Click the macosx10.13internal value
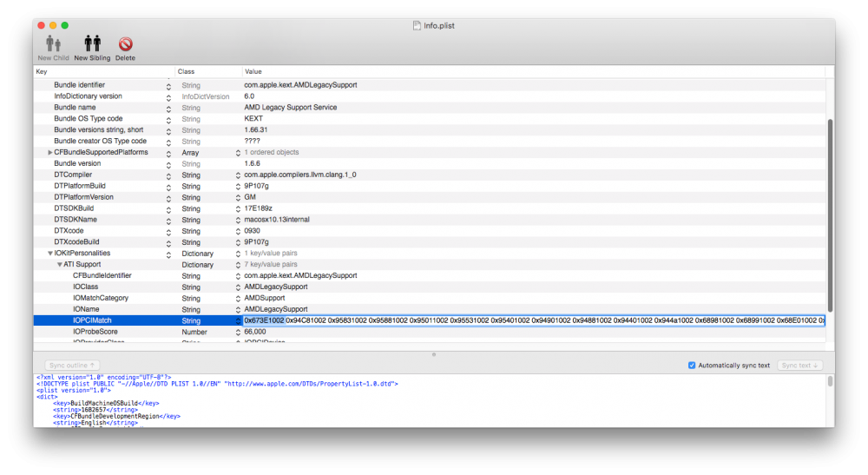868x475 pixels. pyautogui.click(x=277, y=220)
